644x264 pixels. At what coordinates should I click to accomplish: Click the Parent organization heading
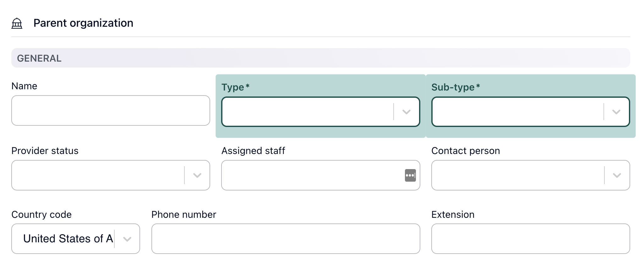click(83, 23)
